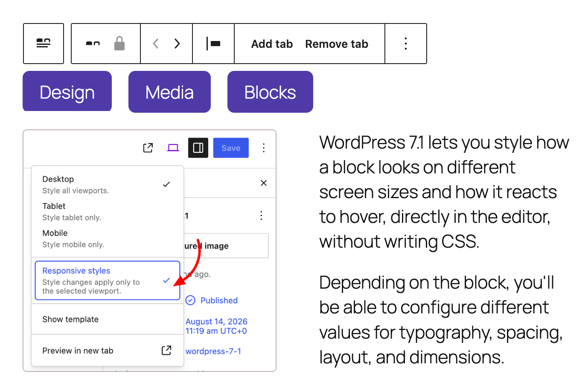Image resolution: width=588 pixels, height=386 pixels.
Task: Close the settings sidebar with X
Action: [264, 183]
